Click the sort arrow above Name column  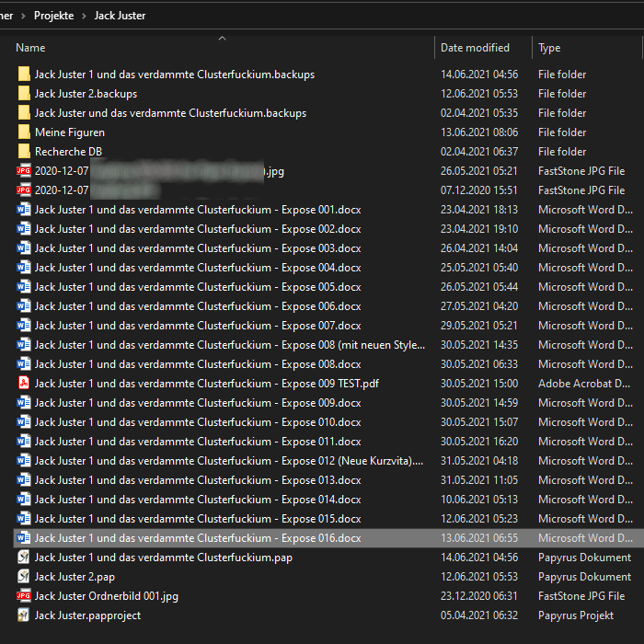point(222,38)
